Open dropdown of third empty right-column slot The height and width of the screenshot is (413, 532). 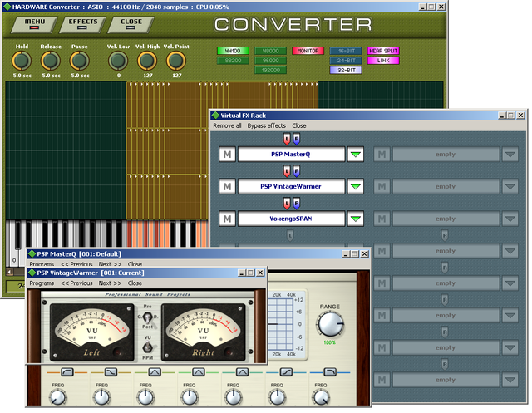point(510,219)
